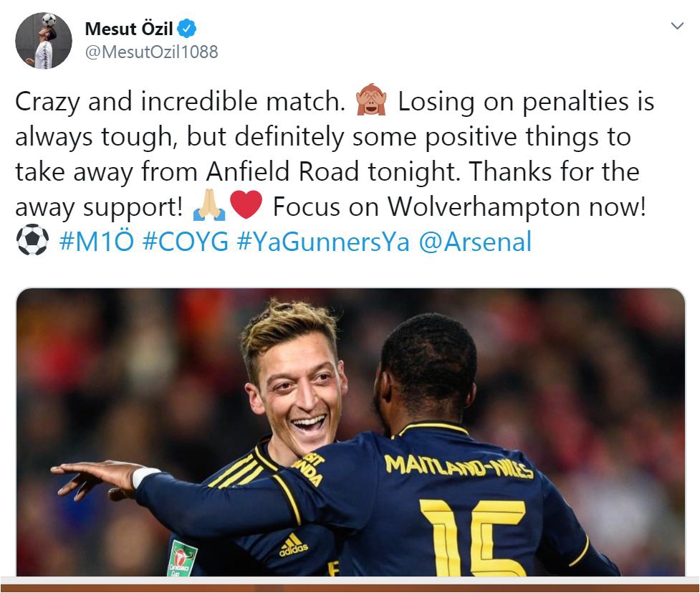Open the #COYG hashtag
700x593 pixels.
tap(186, 242)
